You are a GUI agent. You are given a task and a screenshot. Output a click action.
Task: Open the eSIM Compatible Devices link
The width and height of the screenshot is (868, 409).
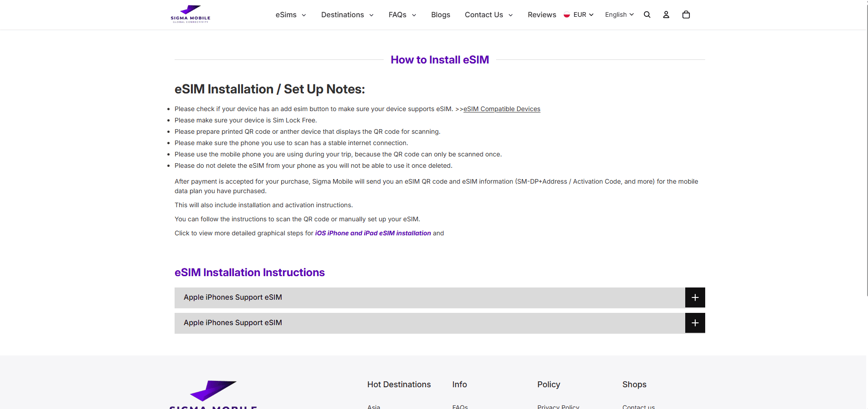pos(502,109)
